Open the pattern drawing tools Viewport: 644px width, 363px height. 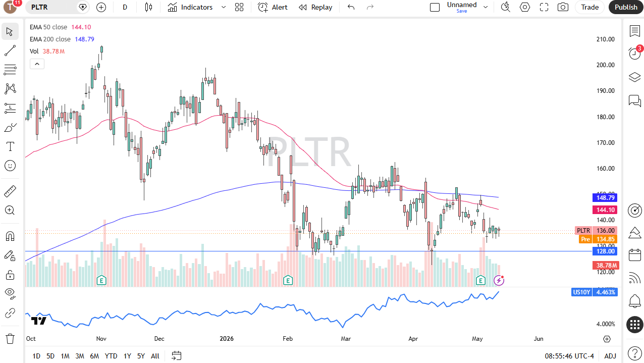(x=10, y=89)
